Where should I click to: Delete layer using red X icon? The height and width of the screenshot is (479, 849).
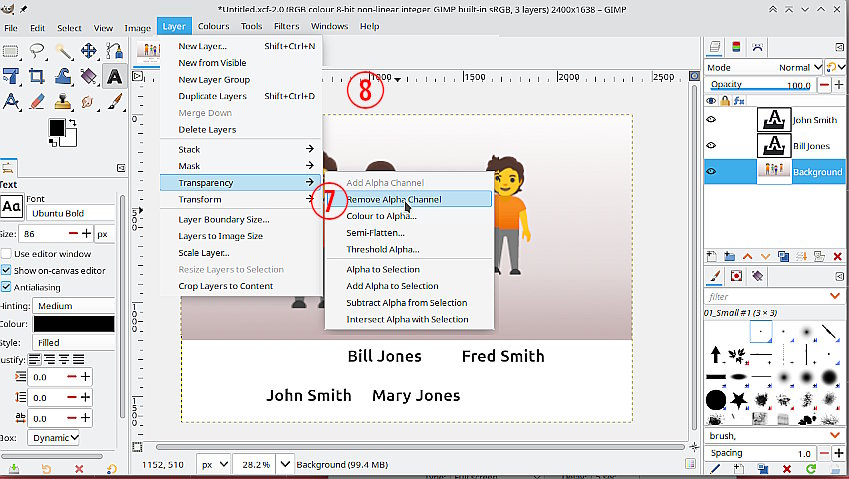click(x=838, y=257)
